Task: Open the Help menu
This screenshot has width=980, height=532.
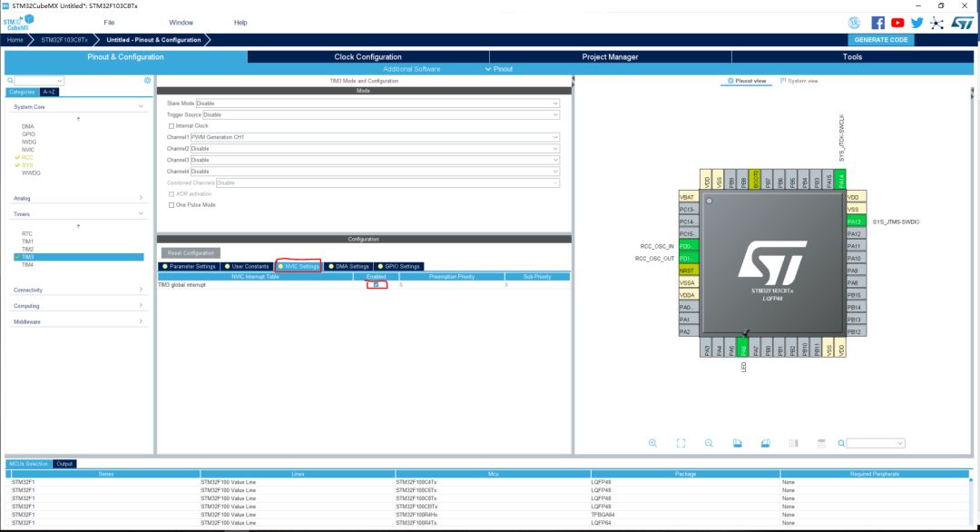Action: click(x=240, y=23)
